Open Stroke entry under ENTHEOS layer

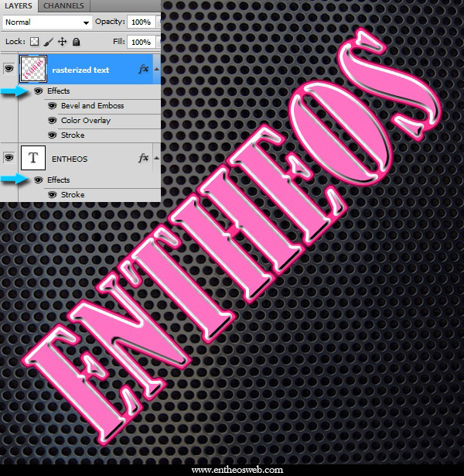(73, 194)
